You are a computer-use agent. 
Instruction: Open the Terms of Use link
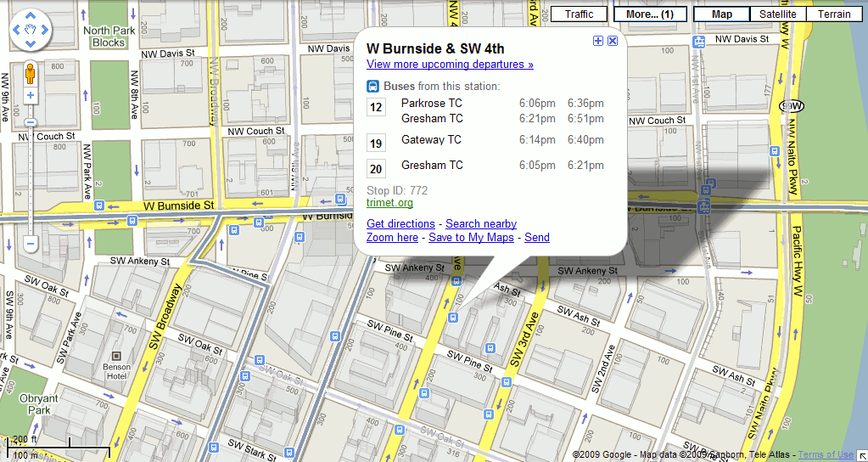pyautogui.click(x=826, y=454)
